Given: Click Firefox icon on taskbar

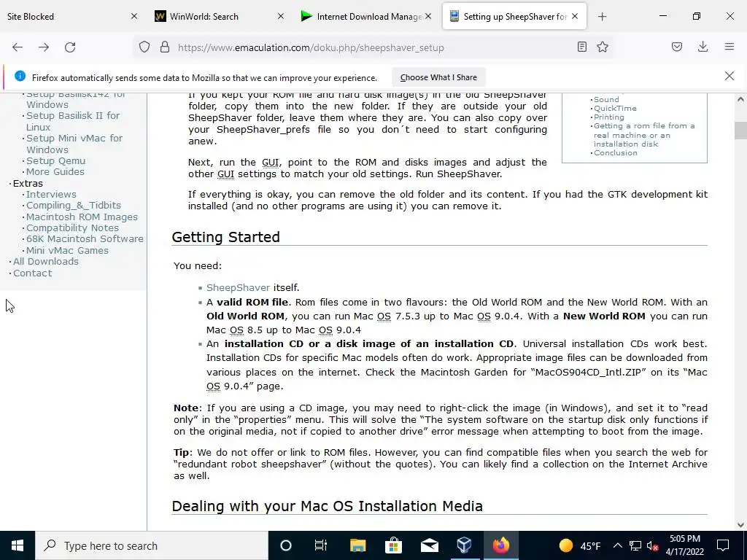Looking at the screenshot, I should coord(500,545).
